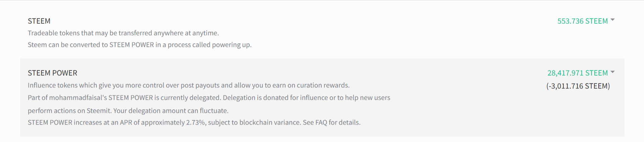
Task: Click the caret arrow beside 28,417.971 STEEM
Action: click(x=612, y=72)
